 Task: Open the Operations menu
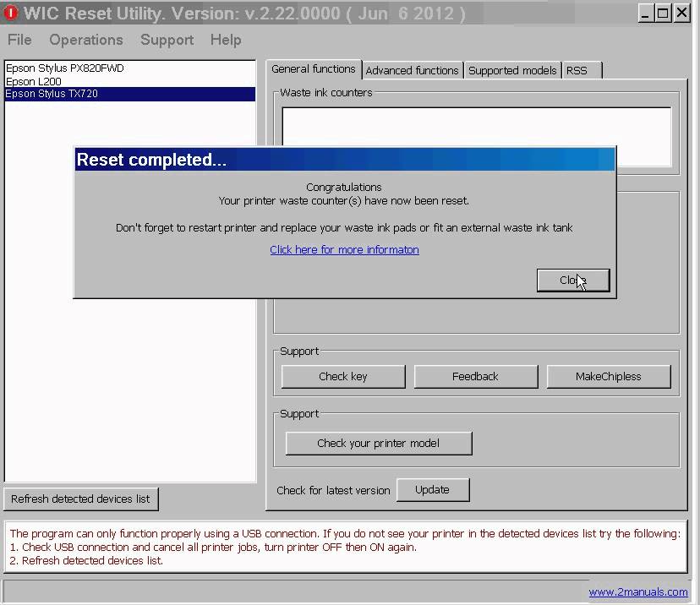click(86, 40)
